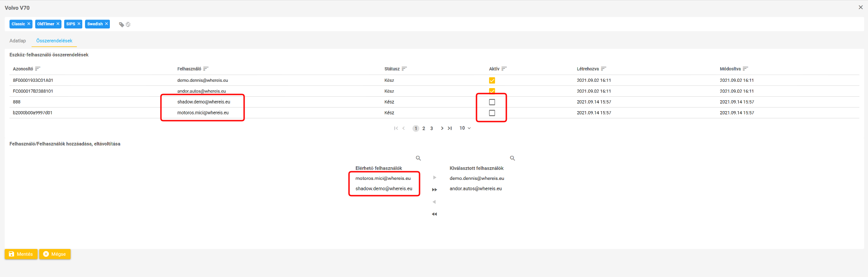Switch to the Adatlap tab
This screenshot has height=277, width=868.
(x=18, y=41)
